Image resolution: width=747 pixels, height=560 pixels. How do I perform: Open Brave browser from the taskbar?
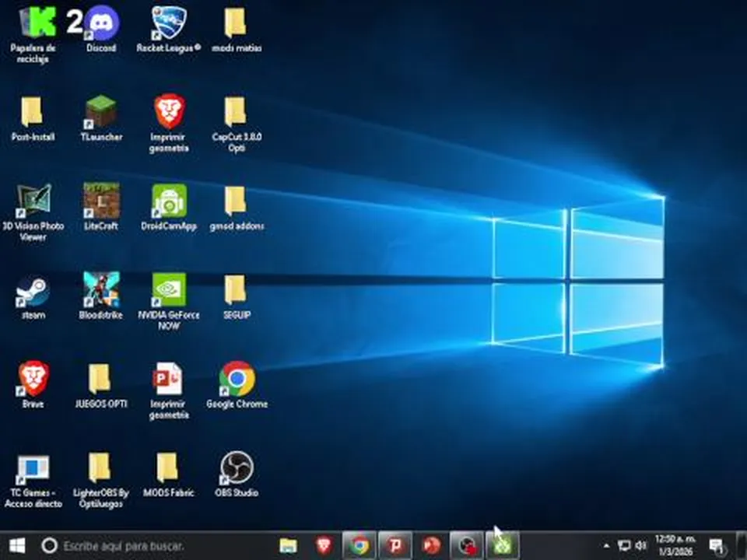[324, 546]
